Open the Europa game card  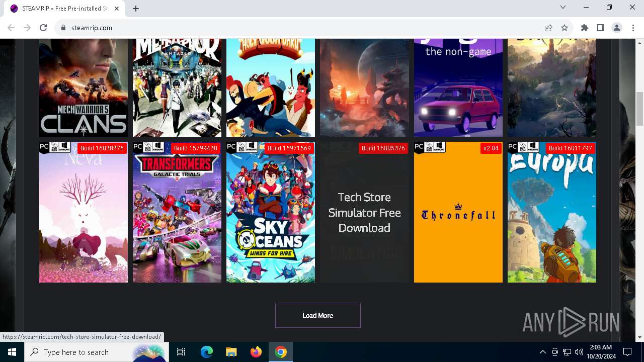point(552,212)
